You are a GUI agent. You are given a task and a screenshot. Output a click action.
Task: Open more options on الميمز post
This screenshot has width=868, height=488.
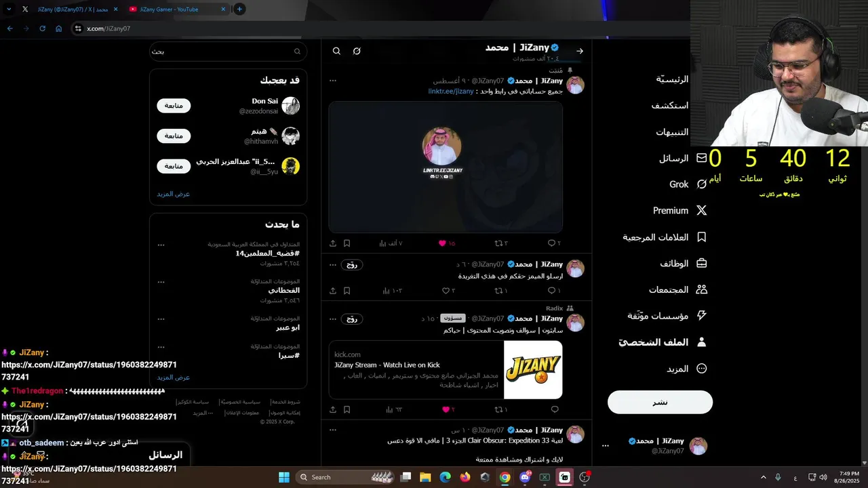(x=333, y=264)
